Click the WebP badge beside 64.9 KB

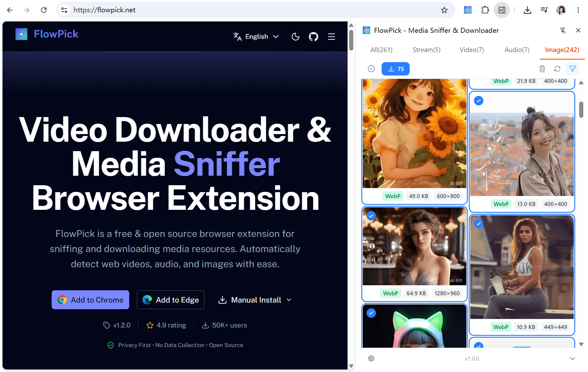click(390, 293)
